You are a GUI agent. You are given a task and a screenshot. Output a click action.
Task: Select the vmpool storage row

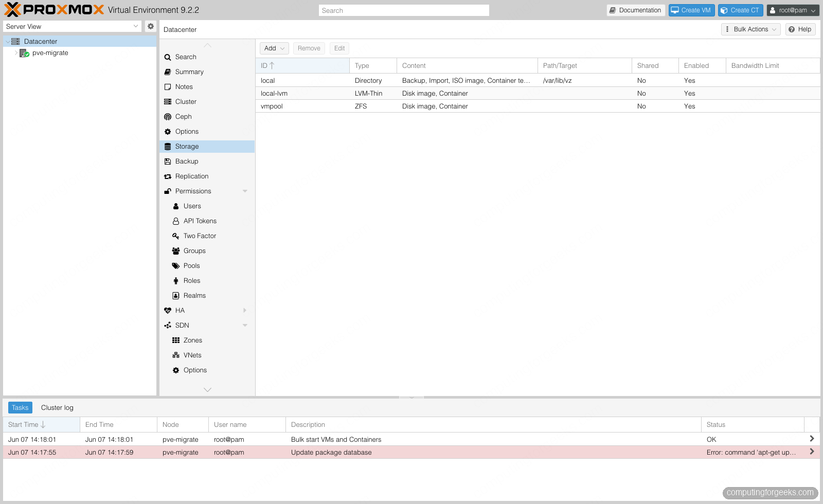coord(538,106)
